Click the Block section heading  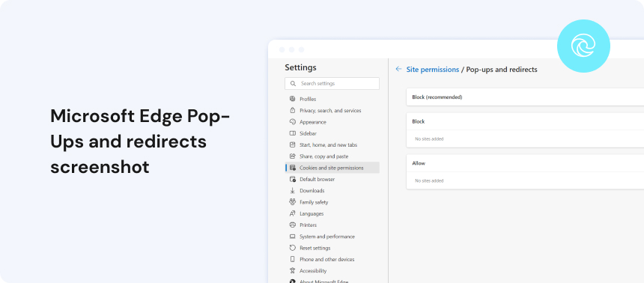pyautogui.click(x=419, y=121)
